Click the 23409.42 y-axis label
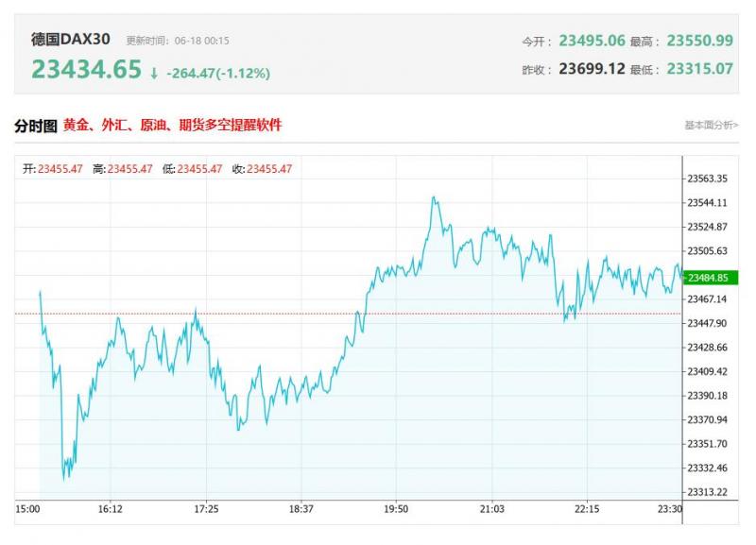 [x=707, y=371]
